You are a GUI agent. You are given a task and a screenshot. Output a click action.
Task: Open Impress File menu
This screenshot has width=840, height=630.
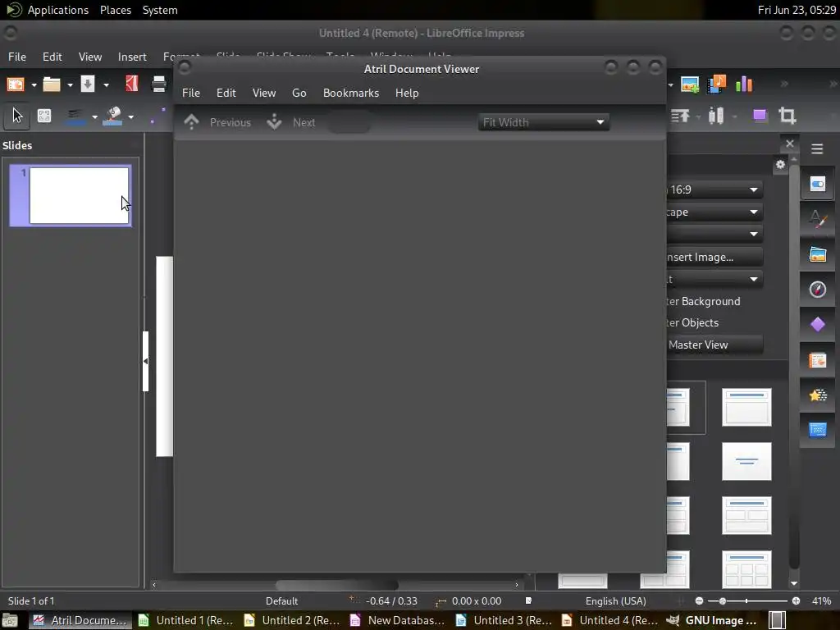point(16,57)
